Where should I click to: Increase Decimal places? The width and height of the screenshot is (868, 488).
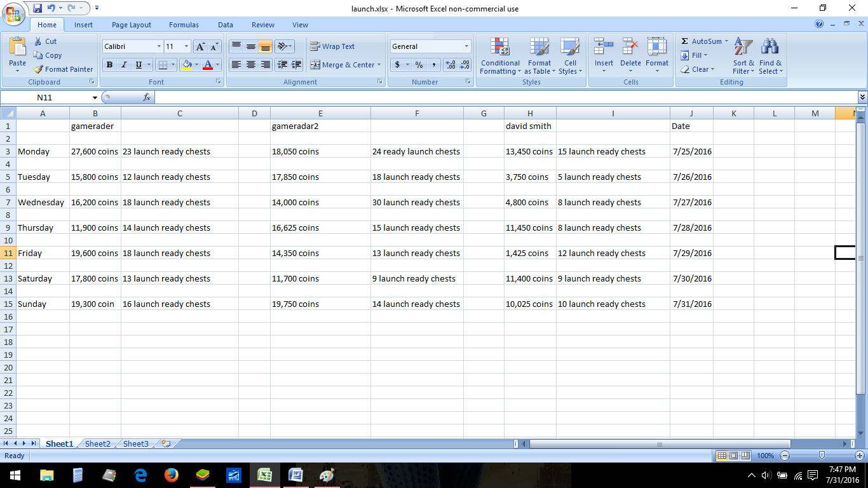[x=451, y=65]
